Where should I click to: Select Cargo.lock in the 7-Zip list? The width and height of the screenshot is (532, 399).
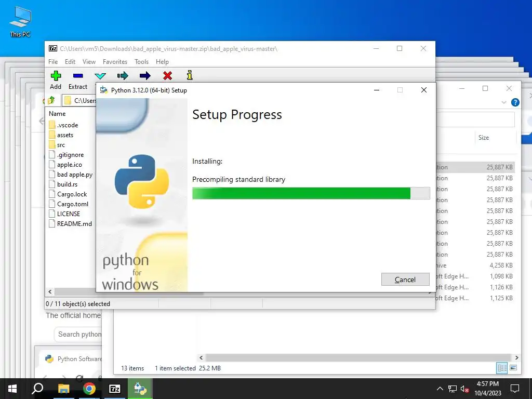68,194
